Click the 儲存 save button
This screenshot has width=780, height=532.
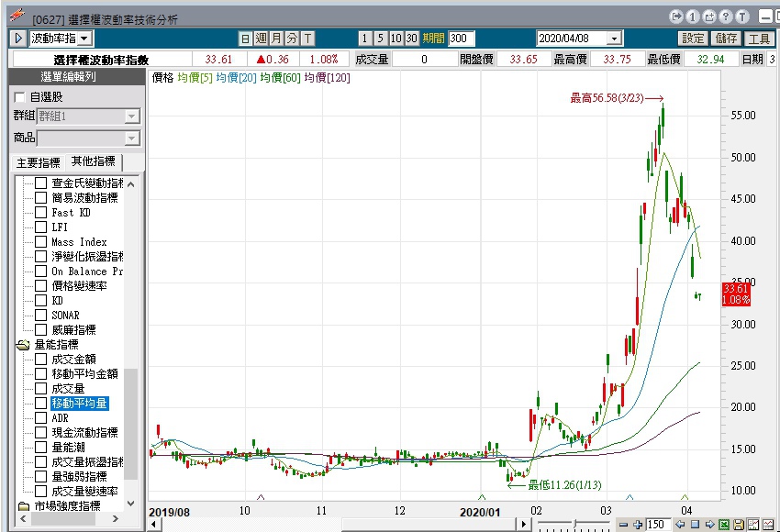726,39
